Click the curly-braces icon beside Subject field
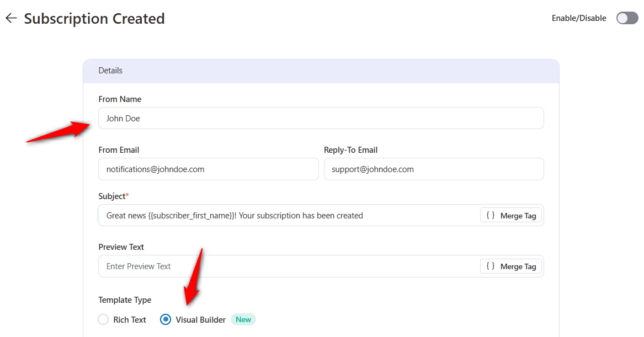This screenshot has width=644, height=337. pyautogui.click(x=490, y=215)
